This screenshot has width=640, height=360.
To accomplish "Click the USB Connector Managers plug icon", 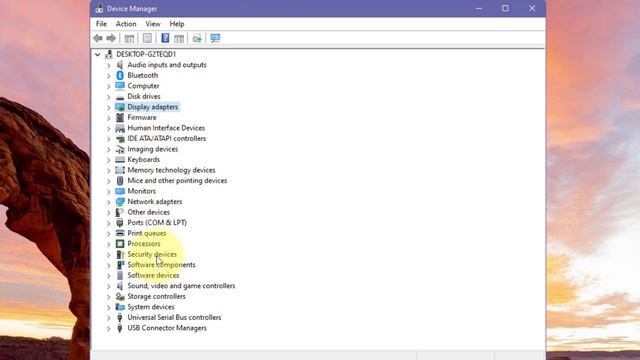I will pyautogui.click(x=120, y=328).
